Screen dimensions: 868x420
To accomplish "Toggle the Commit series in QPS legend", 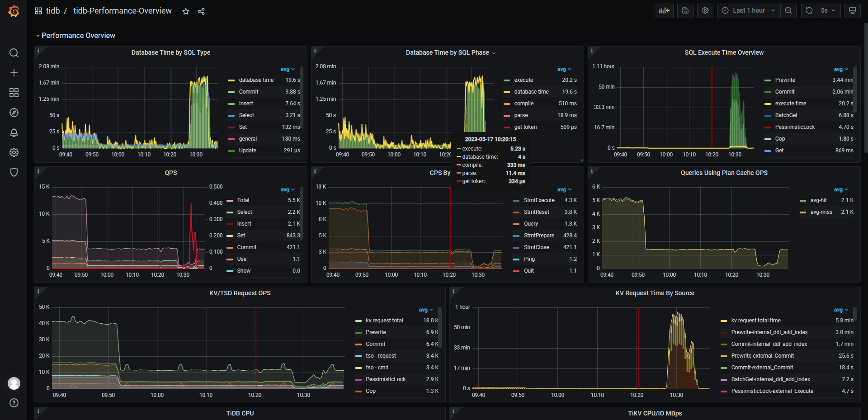I will [246, 247].
